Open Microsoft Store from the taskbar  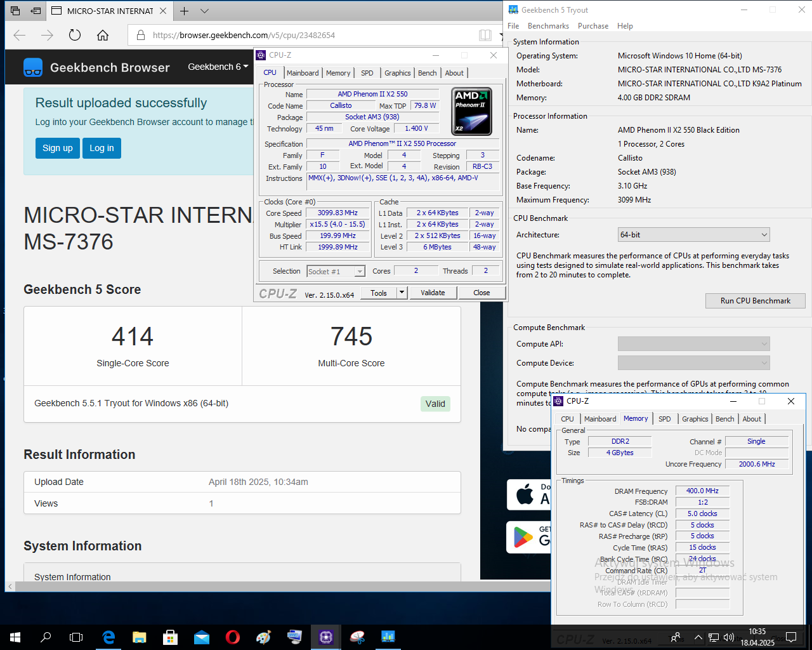tap(171, 637)
